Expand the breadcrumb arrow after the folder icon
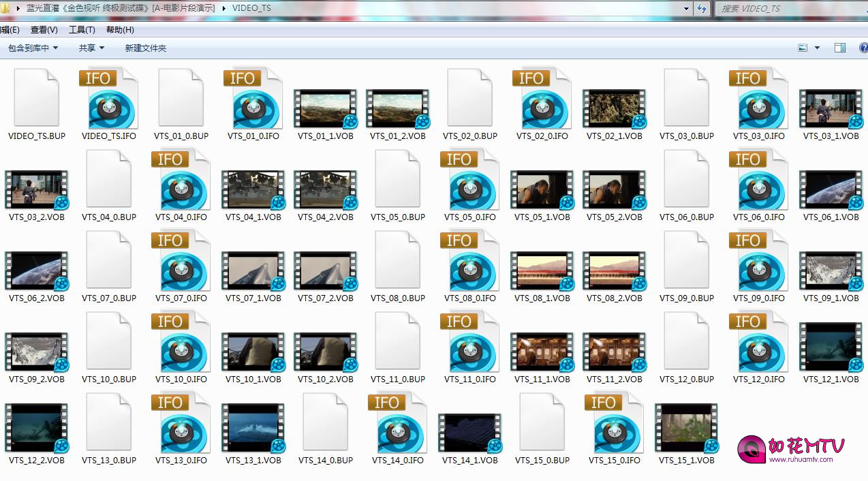 (x=18, y=8)
